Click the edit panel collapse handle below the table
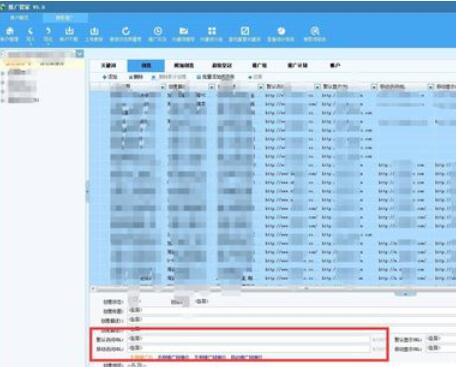This screenshot has height=367, width=456. pos(405,294)
